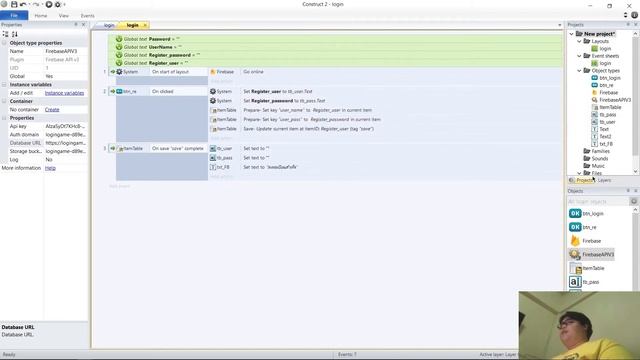Click the Instance variables link
Viewport: 640px width, 360px height.
64,93
